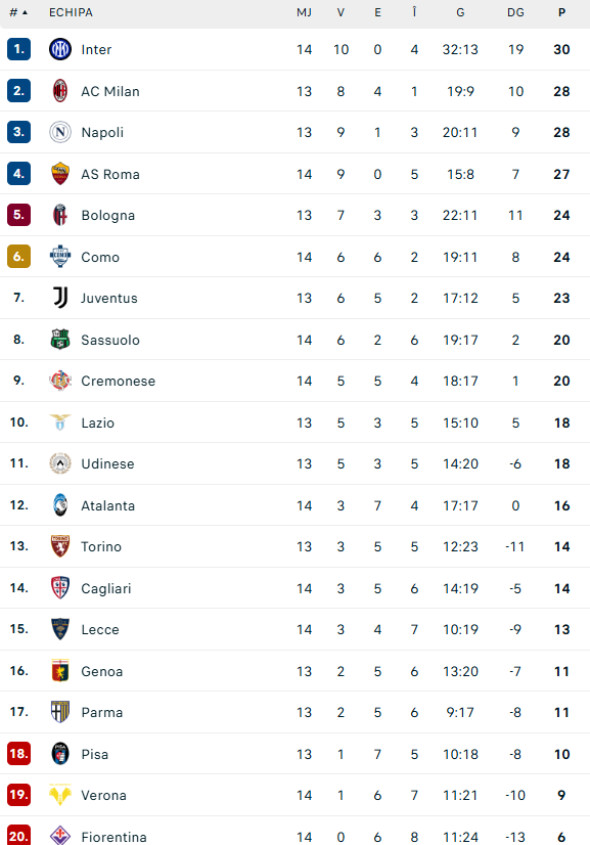Screen dimensions: 590x845
Task: Click the Fiorentina badge
Action: click(x=59, y=837)
